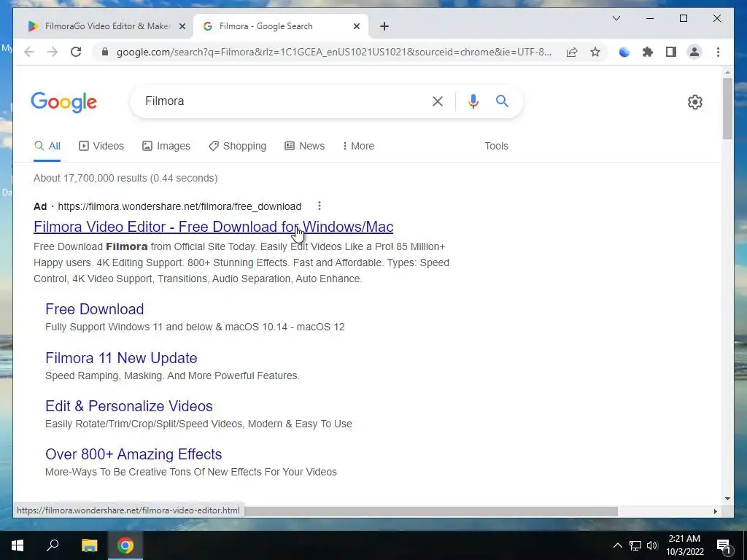
Task: Open Over 800+ Amazing Effects link
Action: point(133,454)
